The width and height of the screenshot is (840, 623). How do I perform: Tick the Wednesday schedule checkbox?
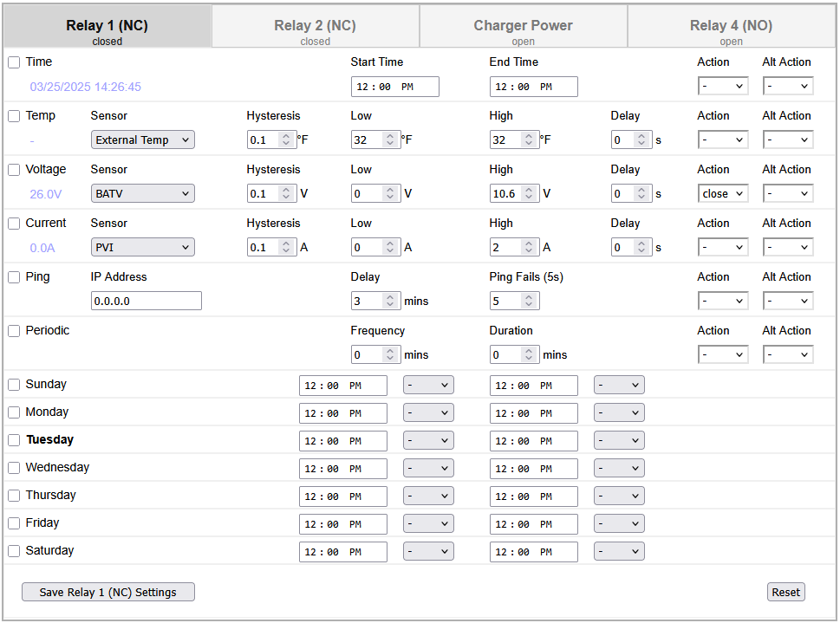pos(14,468)
